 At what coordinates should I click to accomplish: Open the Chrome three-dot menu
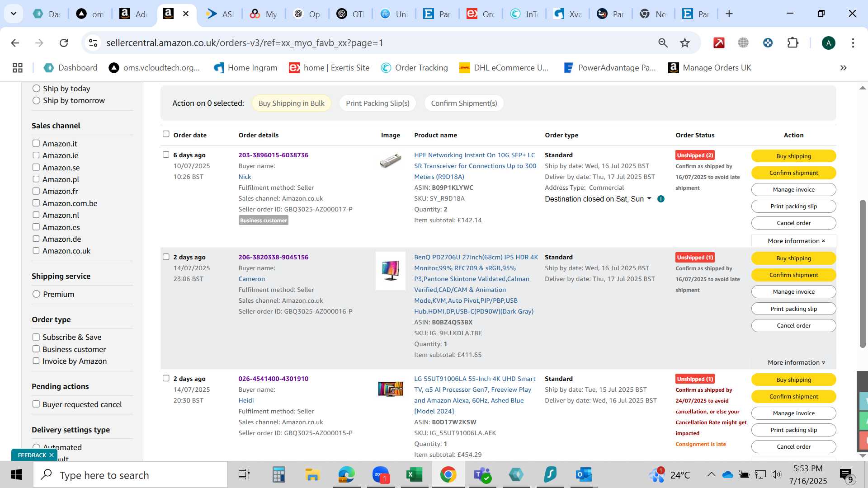853,43
